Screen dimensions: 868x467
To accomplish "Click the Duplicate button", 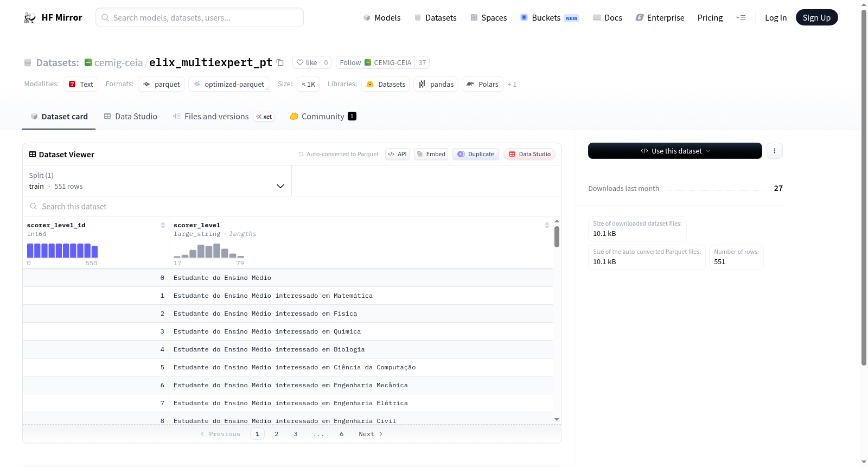I will 476,154.
